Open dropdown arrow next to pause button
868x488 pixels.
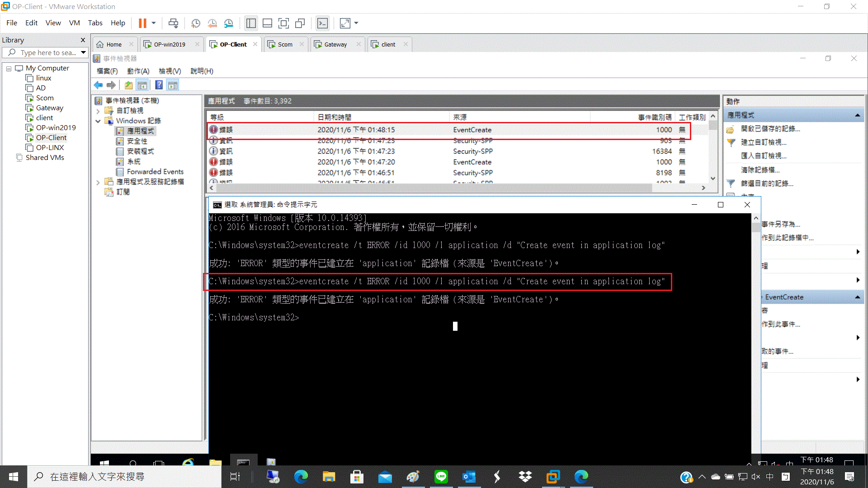154,23
